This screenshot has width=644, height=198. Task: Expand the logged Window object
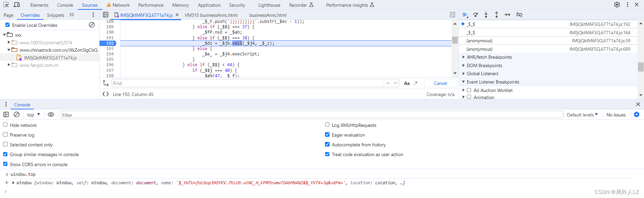coord(13,183)
